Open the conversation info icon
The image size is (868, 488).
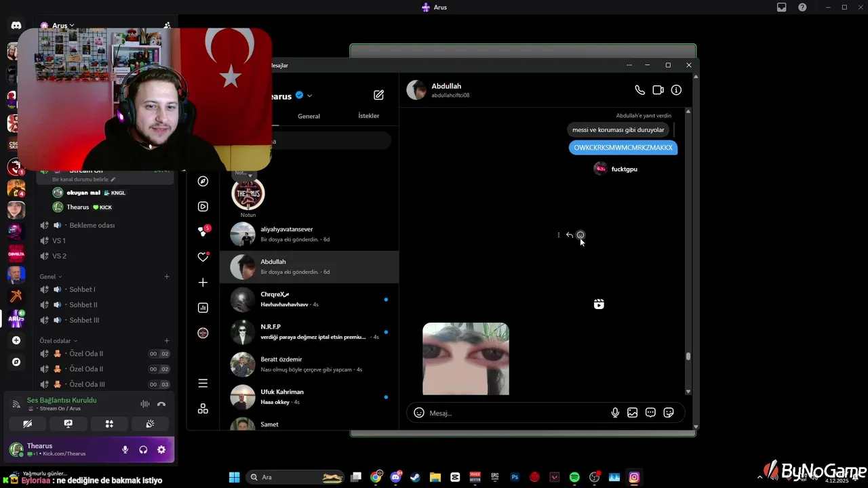click(x=676, y=90)
